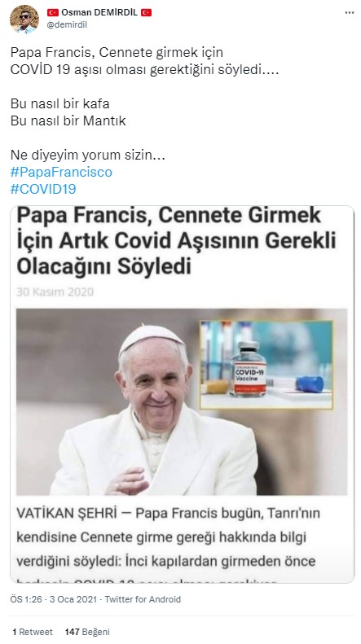Viewport: 361px width, 644px height.
Task: Open the ÖS 1:26 · 3 Oca 2021 timestamp
Action: coord(53,599)
